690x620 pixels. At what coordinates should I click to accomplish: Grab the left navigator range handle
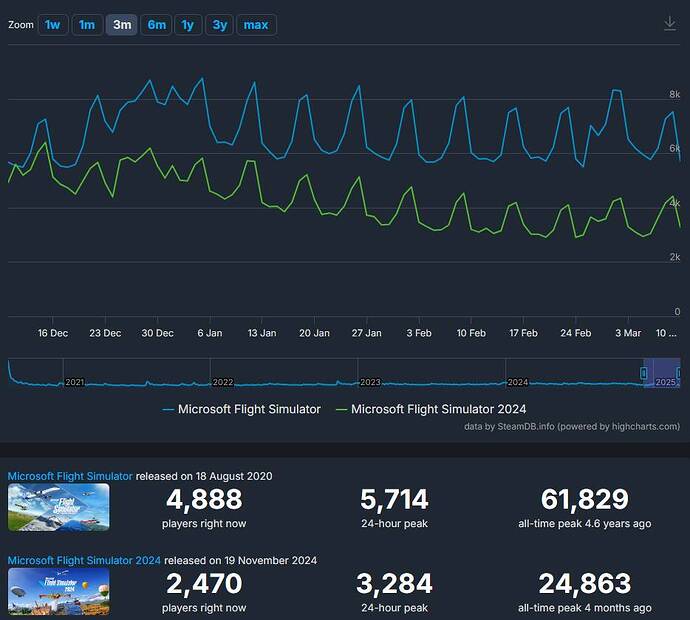tap(643, 373)
